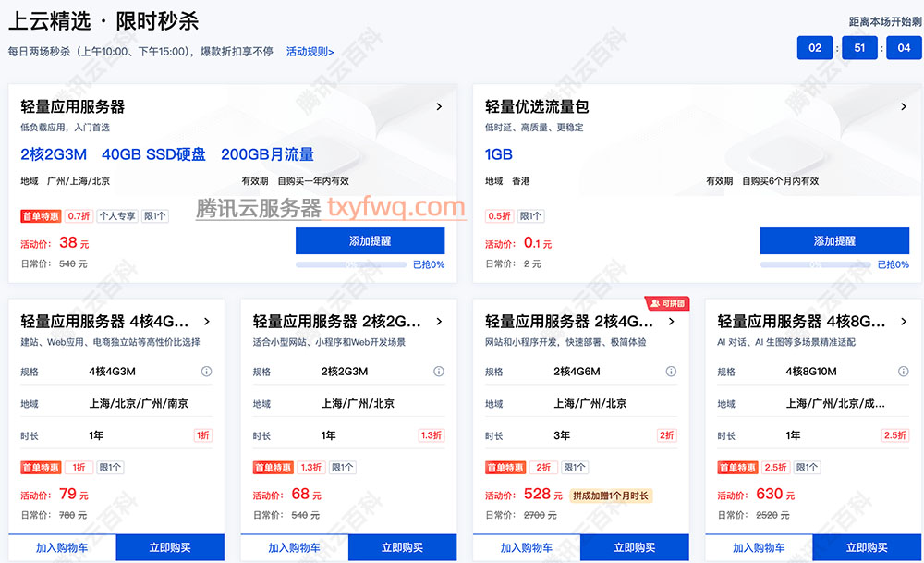
Task: Buy the 68元 server immediately
Action: point(403,547)
